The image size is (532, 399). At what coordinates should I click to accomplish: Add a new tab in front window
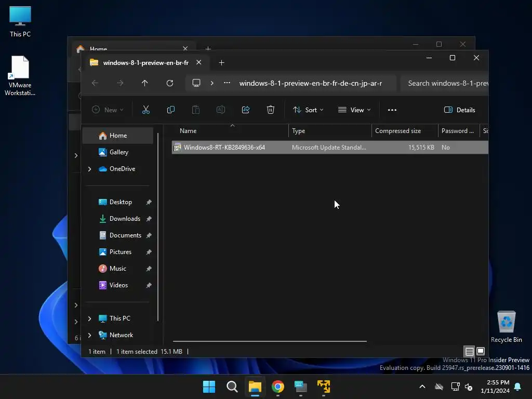pos(221,63)
